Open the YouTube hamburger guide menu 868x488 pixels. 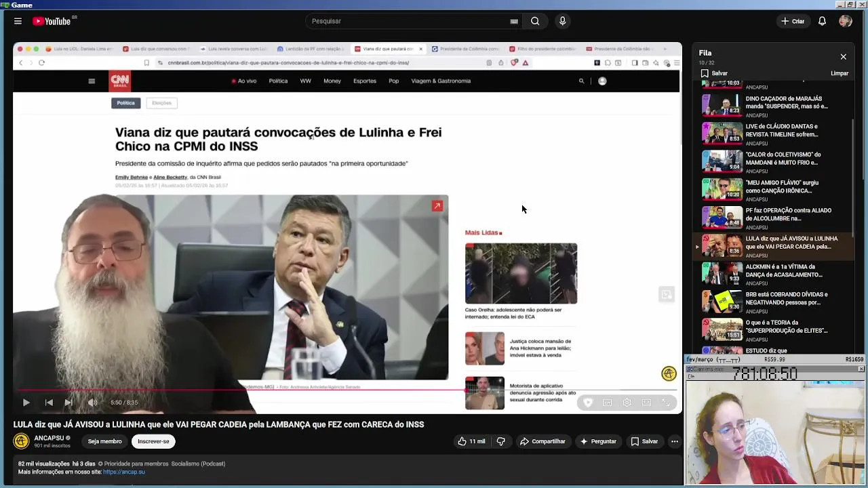pos(18,21)
